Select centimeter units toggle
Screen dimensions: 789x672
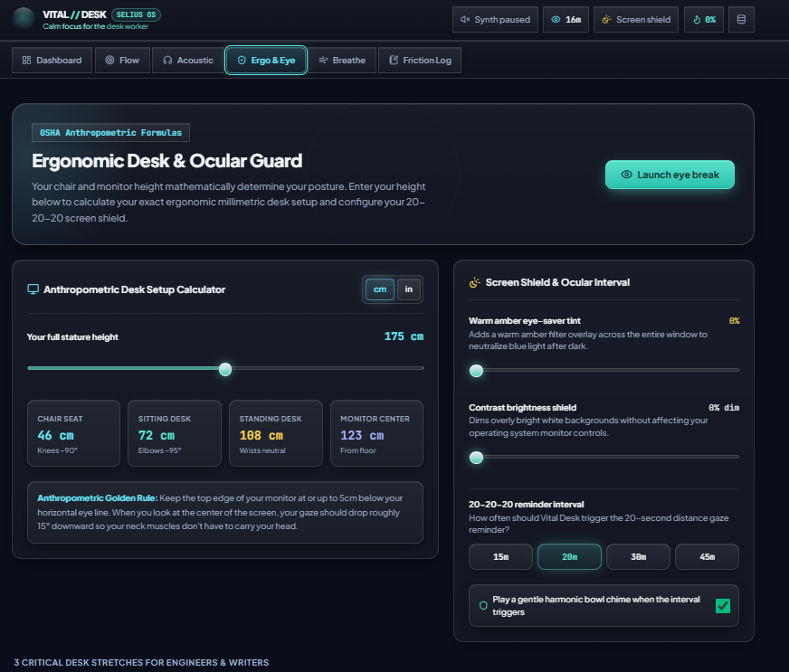tap(380, 289)
